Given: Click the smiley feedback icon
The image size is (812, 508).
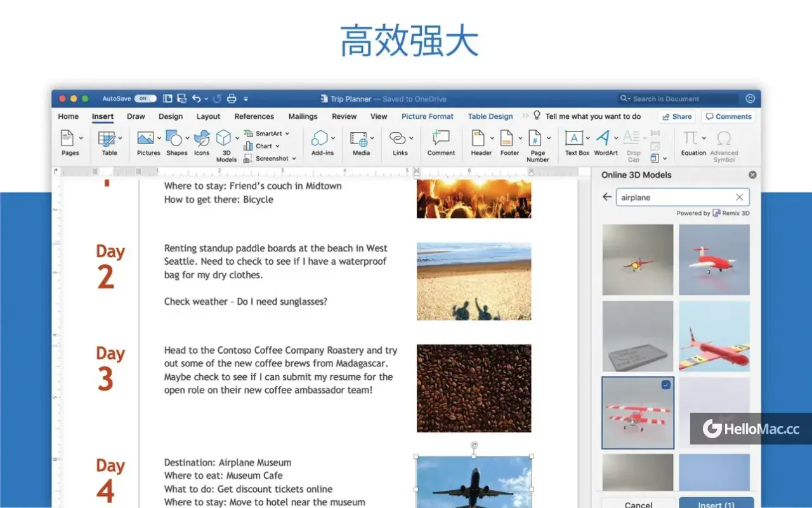Looking at the screenshot, I should click(750, 98).
